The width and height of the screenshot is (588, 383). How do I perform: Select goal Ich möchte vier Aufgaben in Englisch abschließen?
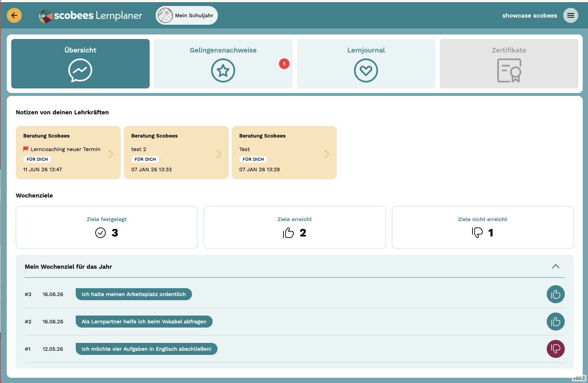(147, 349)
